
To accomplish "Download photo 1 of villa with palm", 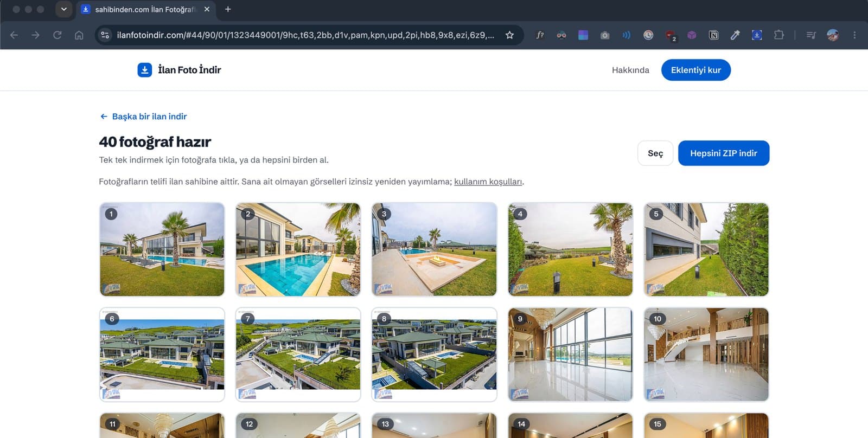I will pyautogui.click(x=162, y=249).
